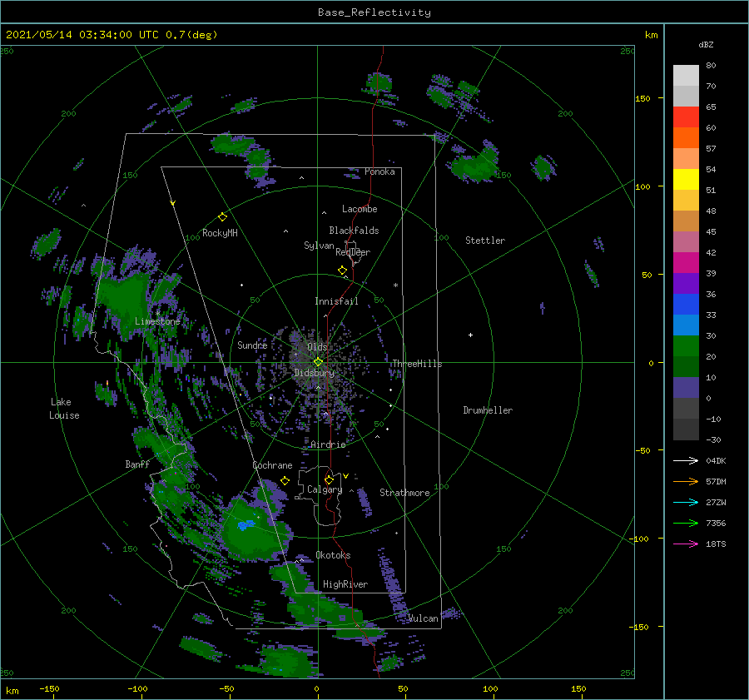Click the Olds label
The height and width of the screenshot is (700, 749).
click(x=317, y=346)
